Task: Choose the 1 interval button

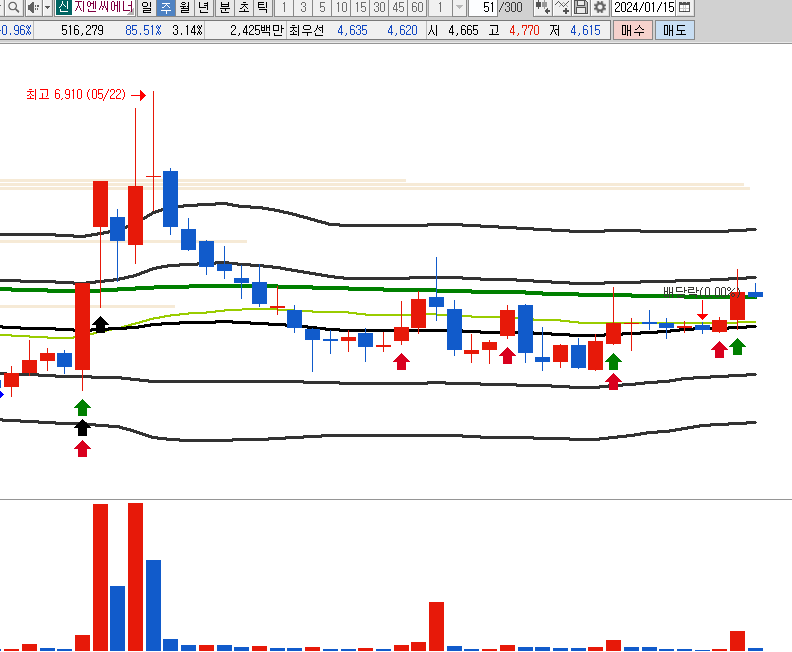Action: [284, 8]
